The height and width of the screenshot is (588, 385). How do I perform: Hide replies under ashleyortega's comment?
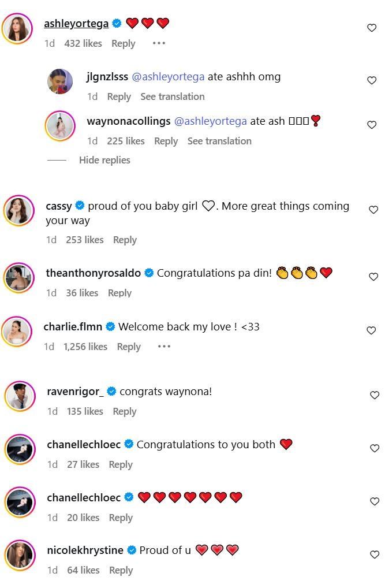click(104, 160)
